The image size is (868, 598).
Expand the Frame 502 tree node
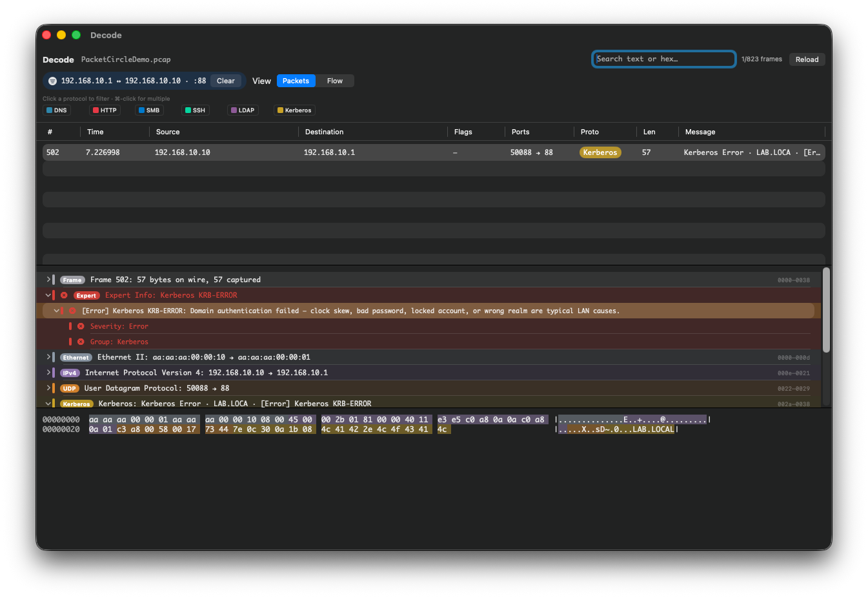[48, 280]
